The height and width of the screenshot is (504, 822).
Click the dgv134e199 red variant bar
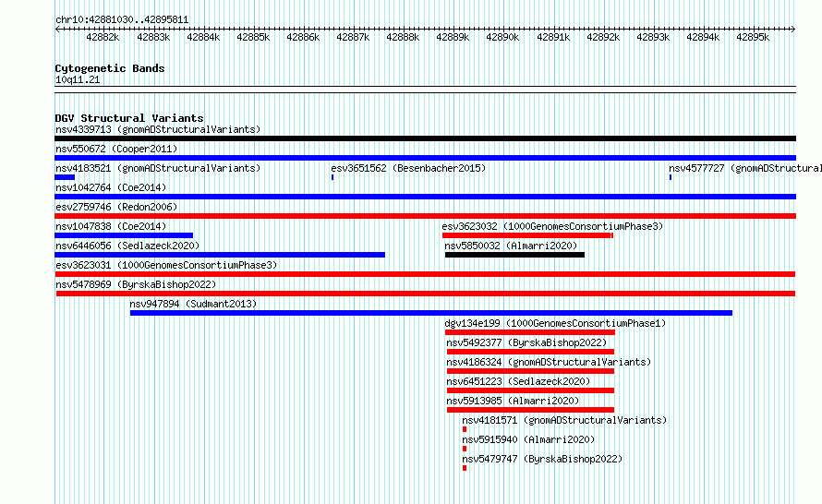(x=530, y=332)
